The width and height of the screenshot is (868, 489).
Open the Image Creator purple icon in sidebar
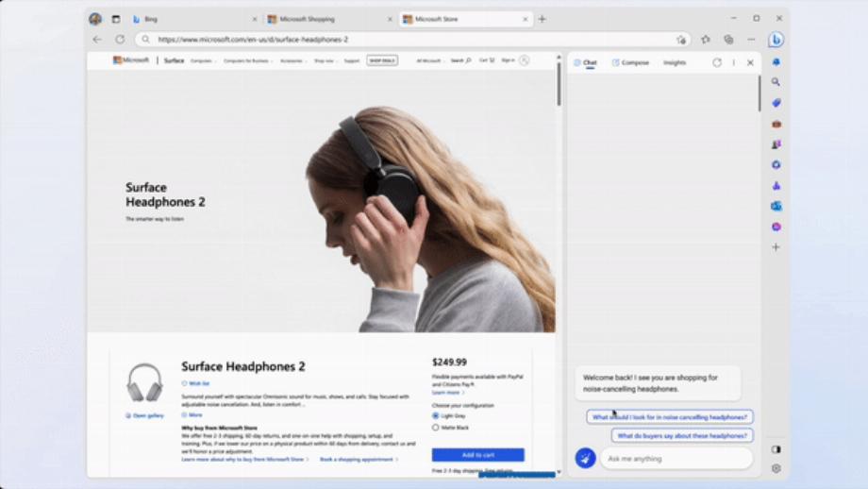pos(776,228)
